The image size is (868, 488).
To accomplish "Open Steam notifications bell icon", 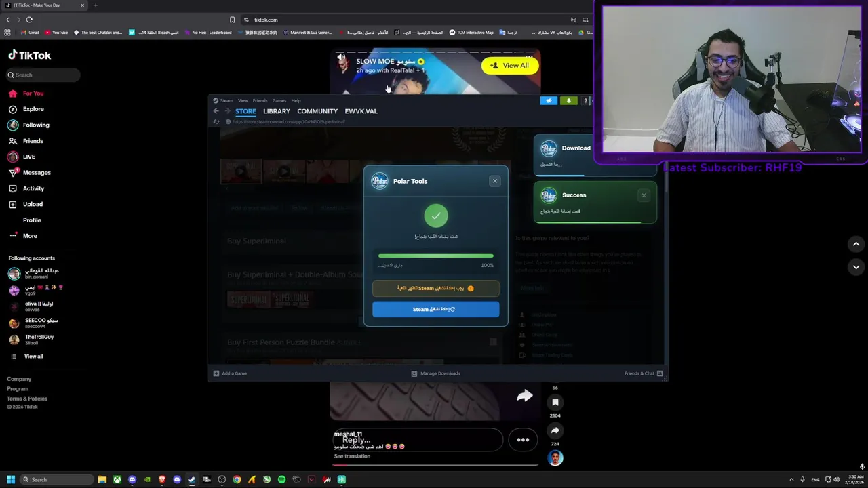I will [568, 101].
